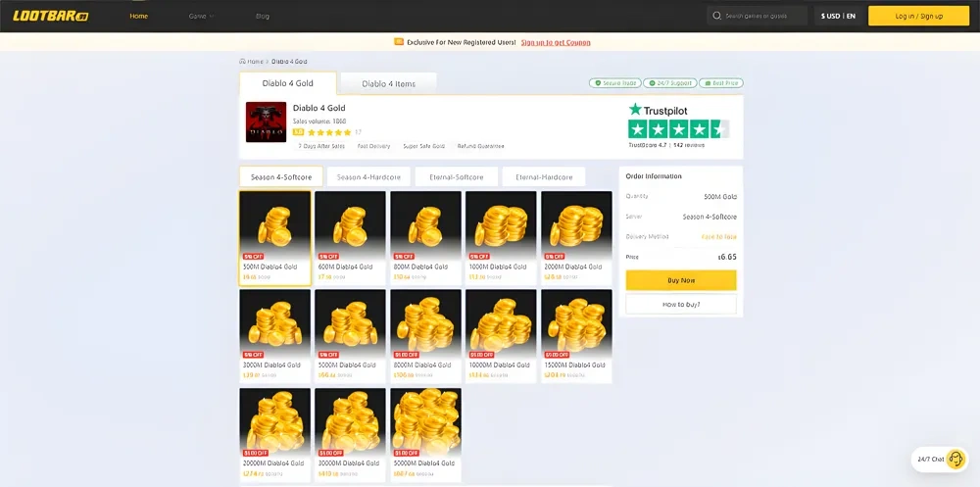Choose the 2000M Diablo4 Gold card
Viewport: 980px width, 487px height.
click(x=576, y=238)
